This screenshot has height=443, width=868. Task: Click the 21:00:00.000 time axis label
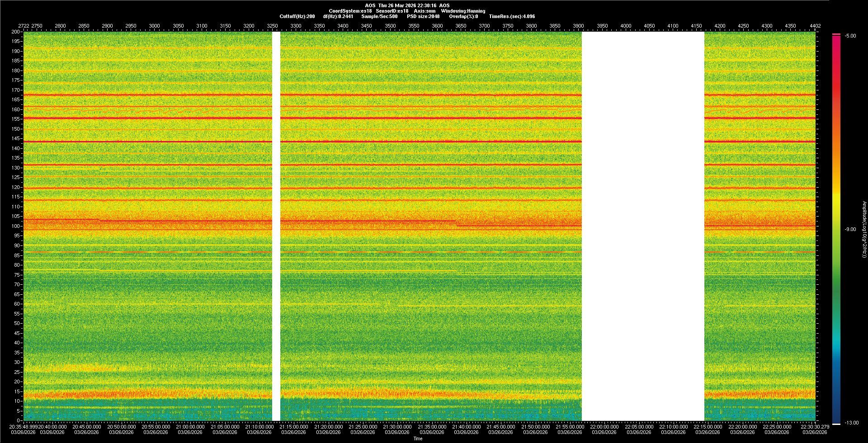coord(190,426)
